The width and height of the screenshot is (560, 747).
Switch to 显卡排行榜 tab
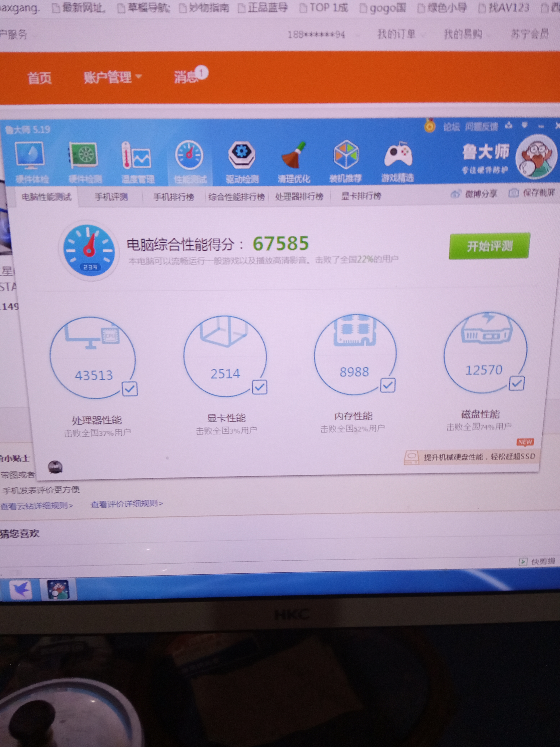coord(361,196)
